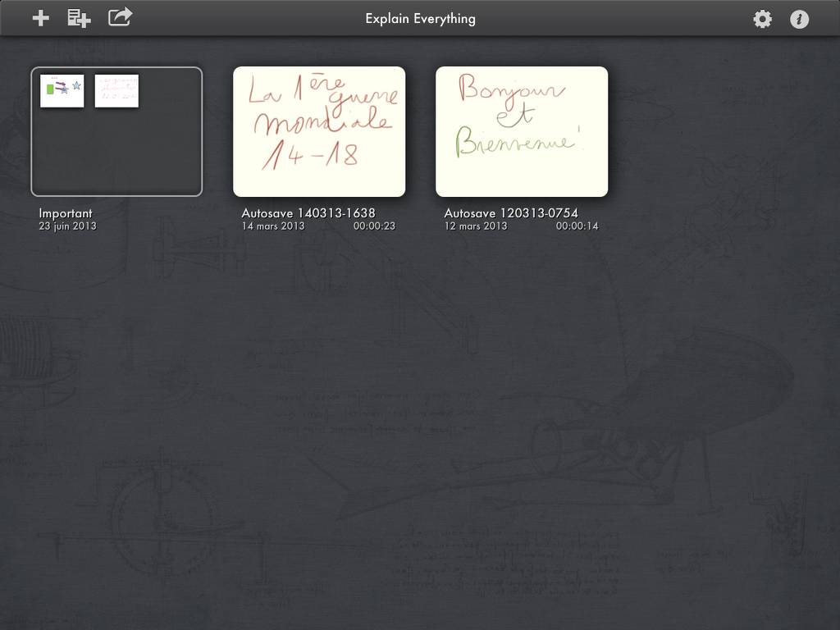Click the 14 mars 2013 date text
The height and width of the screenshot is (630, 840).
tap(272, 226)
